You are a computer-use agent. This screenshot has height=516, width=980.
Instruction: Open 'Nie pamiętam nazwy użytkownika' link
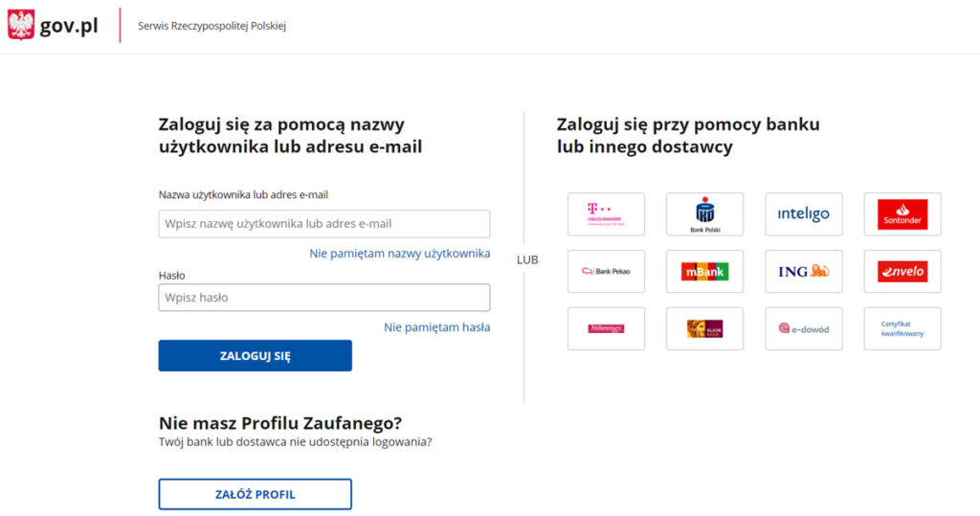pos(399,254)
